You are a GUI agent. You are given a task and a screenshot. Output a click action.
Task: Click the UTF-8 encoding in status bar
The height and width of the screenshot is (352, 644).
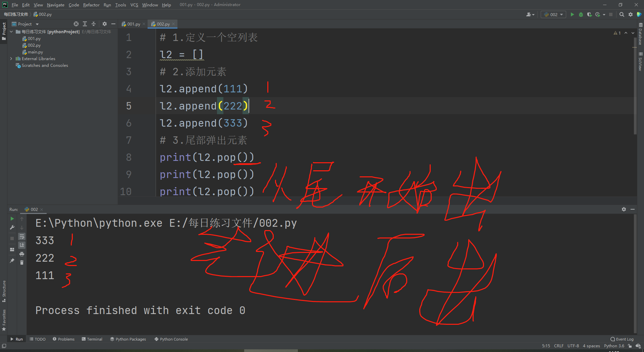click(573, 346)
